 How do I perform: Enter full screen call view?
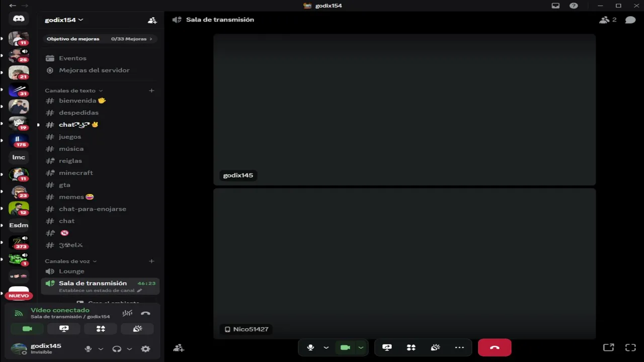[630, 347]
